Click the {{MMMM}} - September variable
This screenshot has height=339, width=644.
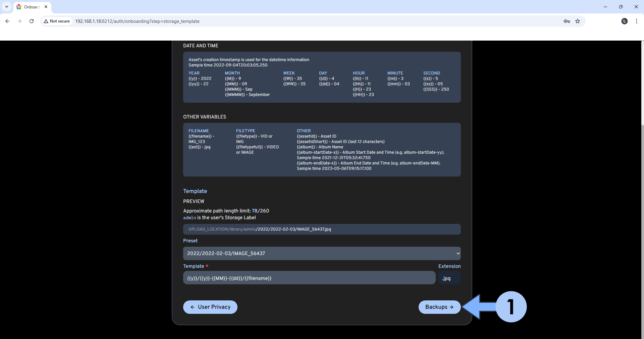[247, 95]
